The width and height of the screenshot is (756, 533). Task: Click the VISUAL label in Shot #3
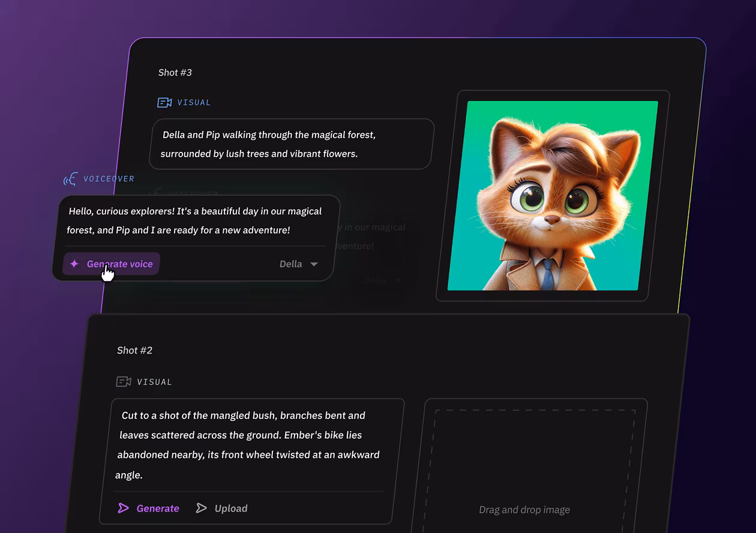pos(194,103)
